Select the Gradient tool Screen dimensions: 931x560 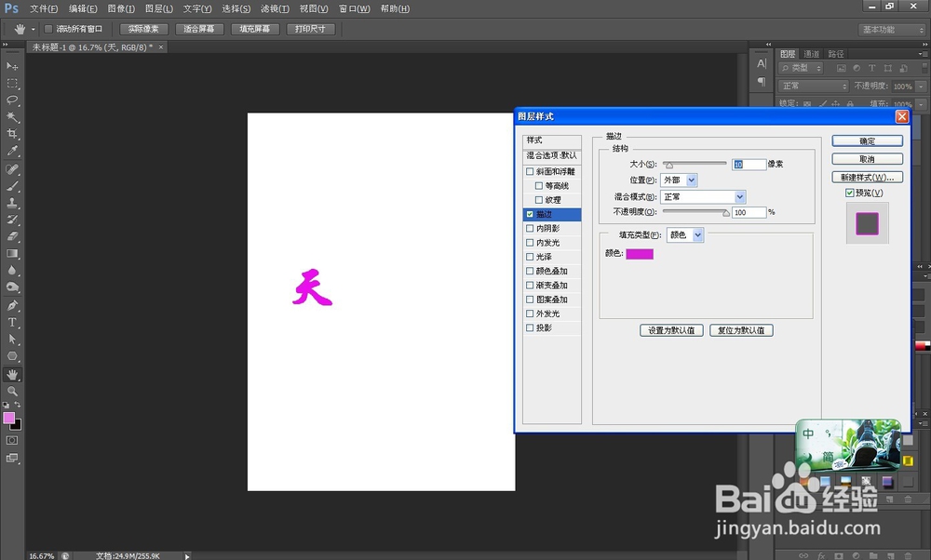12,253
